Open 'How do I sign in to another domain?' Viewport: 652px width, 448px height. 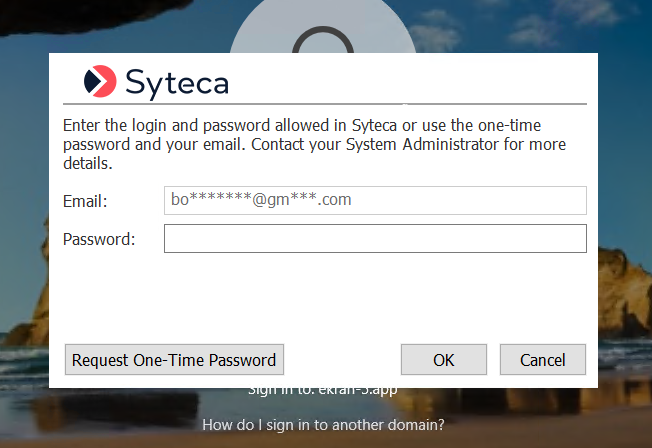click(x=323, y=425)
